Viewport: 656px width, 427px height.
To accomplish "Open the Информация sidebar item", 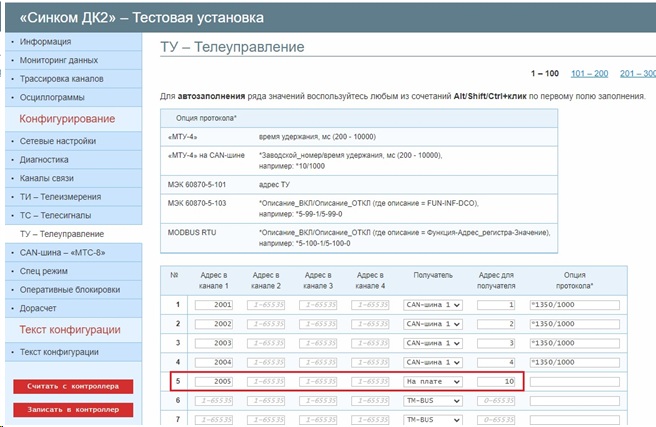I will [x=45, y=42].
